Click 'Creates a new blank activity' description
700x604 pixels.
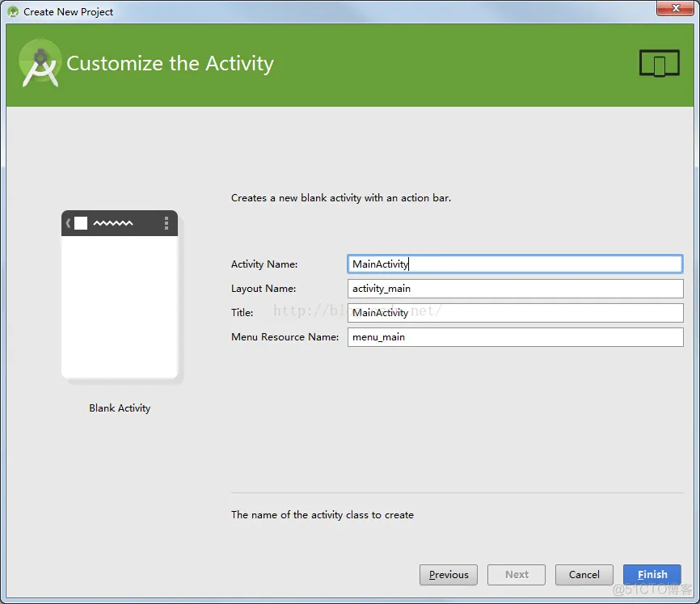(341, 198)
